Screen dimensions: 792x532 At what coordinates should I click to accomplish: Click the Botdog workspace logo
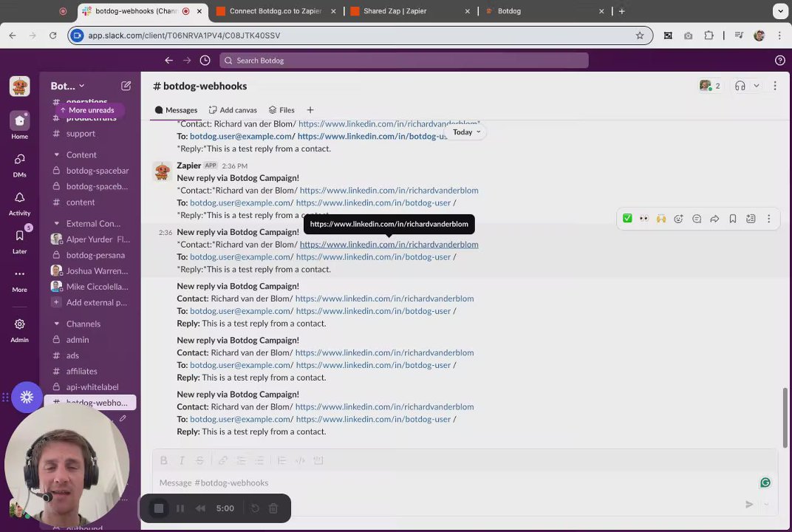point(19,86)
